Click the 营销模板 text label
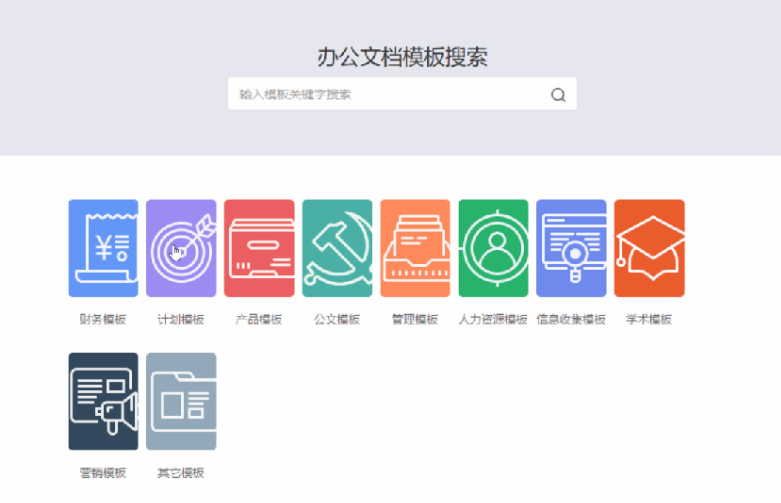The height and width of the screenshot is (503, 781). click(x=103, y=473)
